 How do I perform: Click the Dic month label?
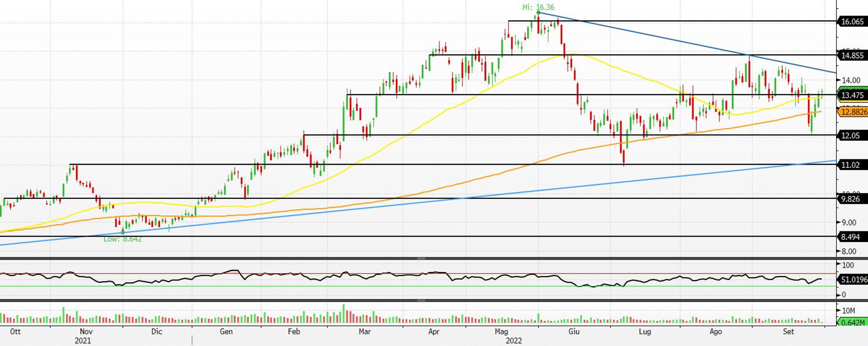[x=156, y=331]
